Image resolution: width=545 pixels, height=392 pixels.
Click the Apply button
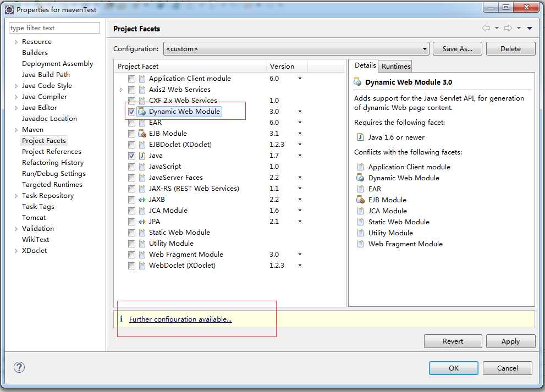pyautogui.click(x=510, y=341)
